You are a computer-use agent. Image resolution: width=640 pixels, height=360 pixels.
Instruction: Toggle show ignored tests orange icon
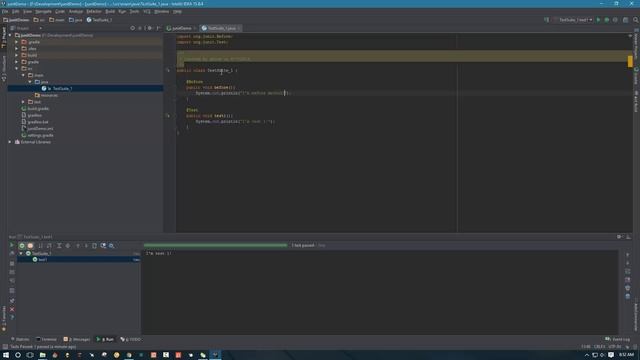click(30, 246)
